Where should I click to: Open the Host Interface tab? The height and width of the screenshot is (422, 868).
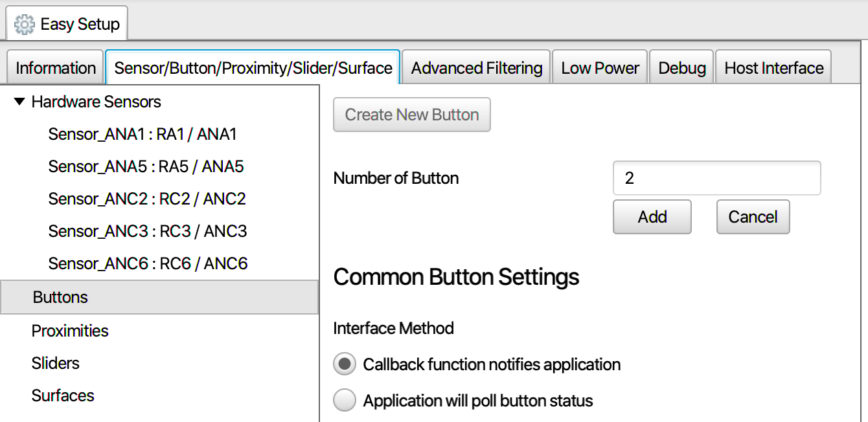[x=773, y=68]
